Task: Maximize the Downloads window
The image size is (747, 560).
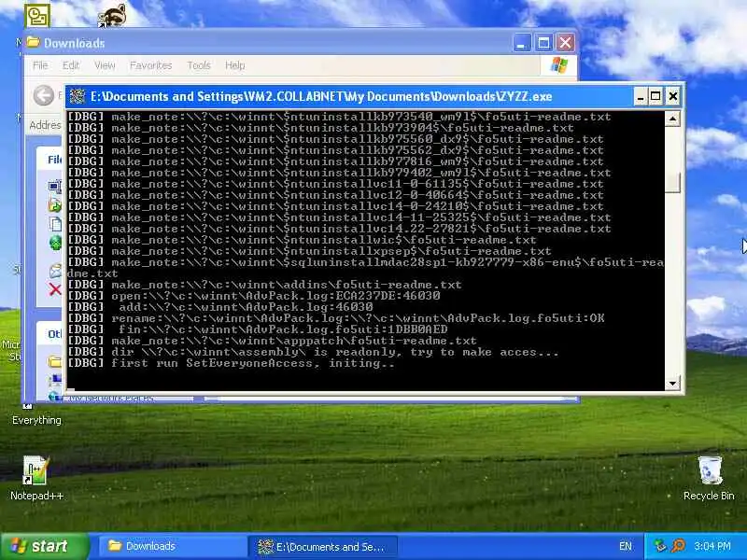Action: point(543,43)
